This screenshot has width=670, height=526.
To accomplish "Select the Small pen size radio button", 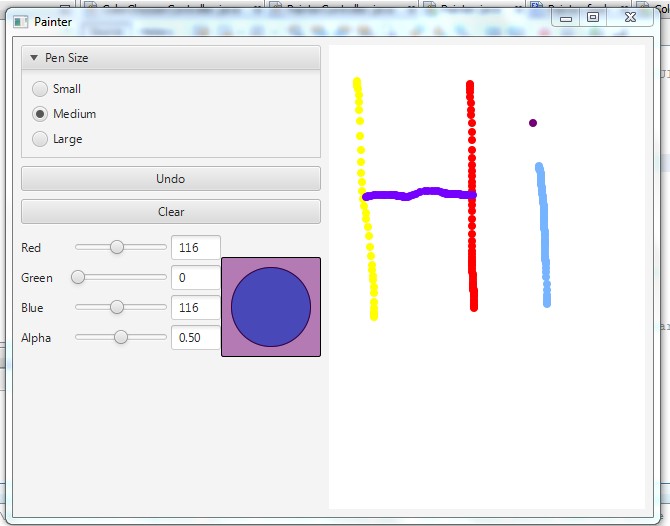I will [40, 89].
